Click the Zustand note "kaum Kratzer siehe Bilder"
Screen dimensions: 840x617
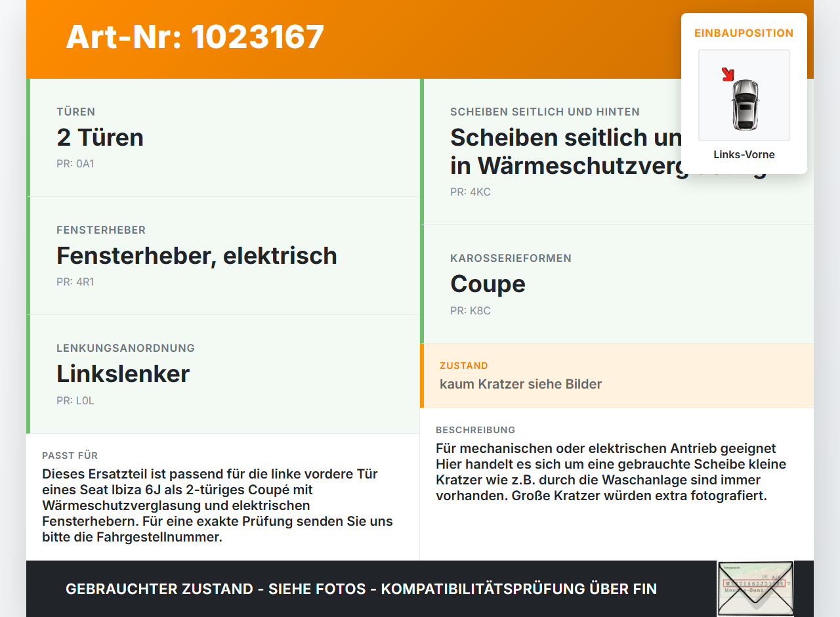tap(520, 383)
